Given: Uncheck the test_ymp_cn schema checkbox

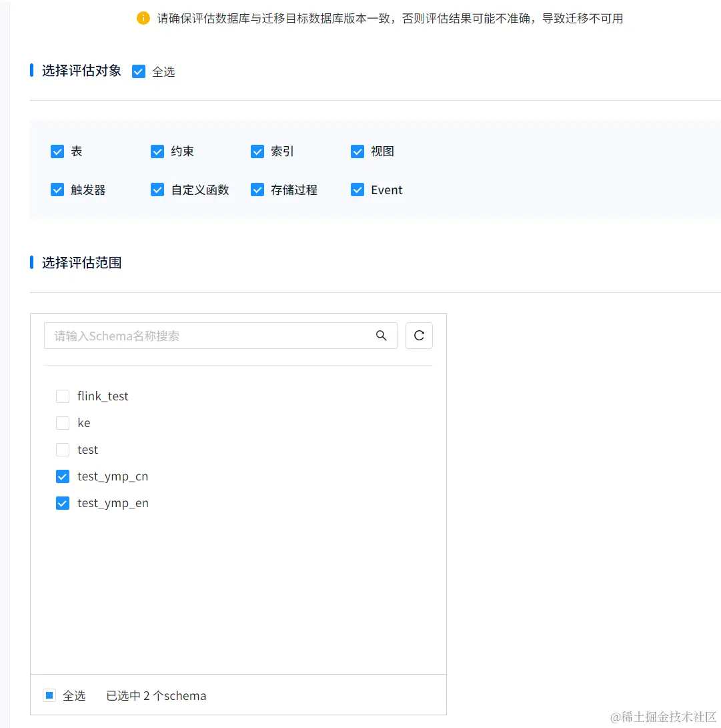Looking at the screenshot, I should (x=63, y=476).
